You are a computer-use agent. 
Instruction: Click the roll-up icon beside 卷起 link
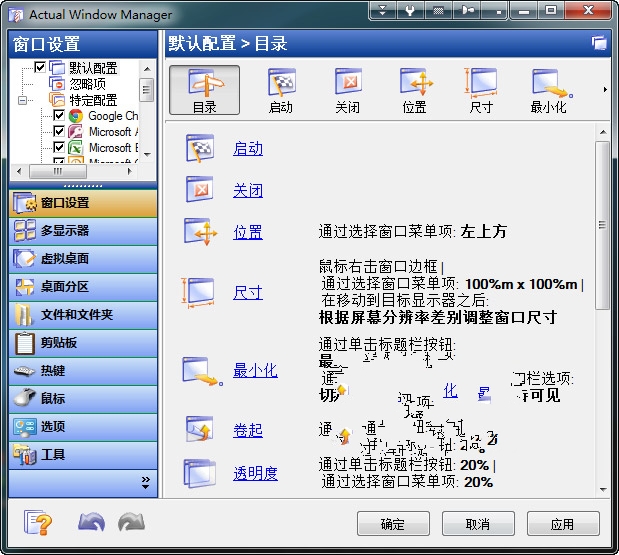(x=200, y=429)
